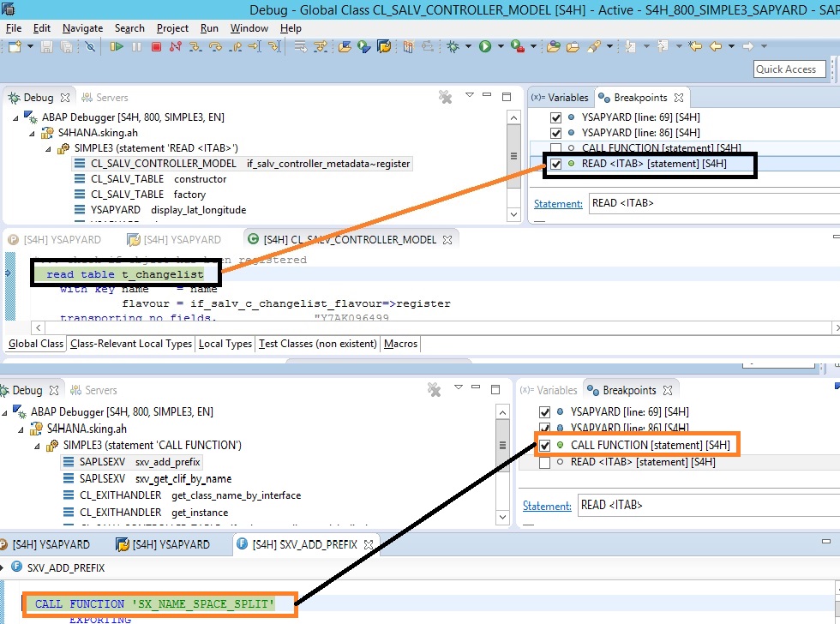840x624 pixels.
Task: Terminate debugging with red stop icon
Action: pyautogui.click(x=156, y=46)
